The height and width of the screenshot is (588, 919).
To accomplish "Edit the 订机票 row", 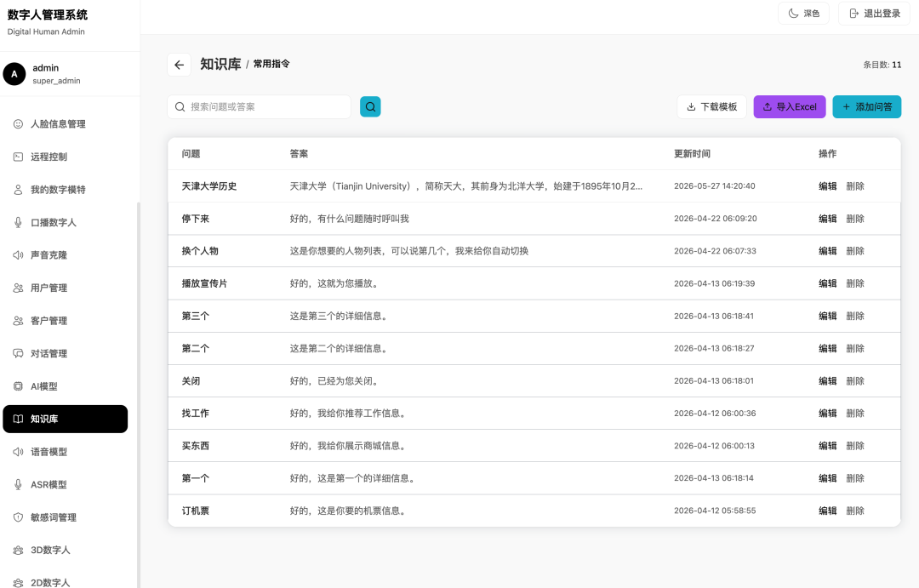I will [828, 511].
